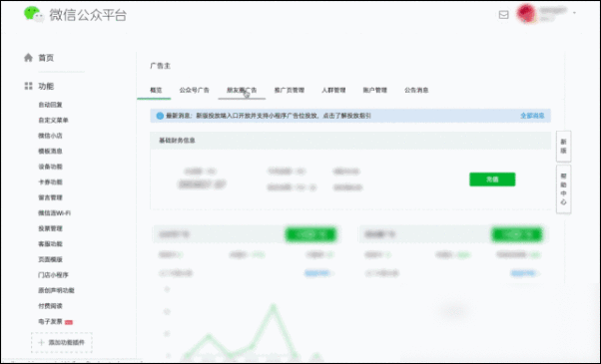601x364 pixels.
Task: Switch to the 概览 tab
Action: click(x=156, y=91)
